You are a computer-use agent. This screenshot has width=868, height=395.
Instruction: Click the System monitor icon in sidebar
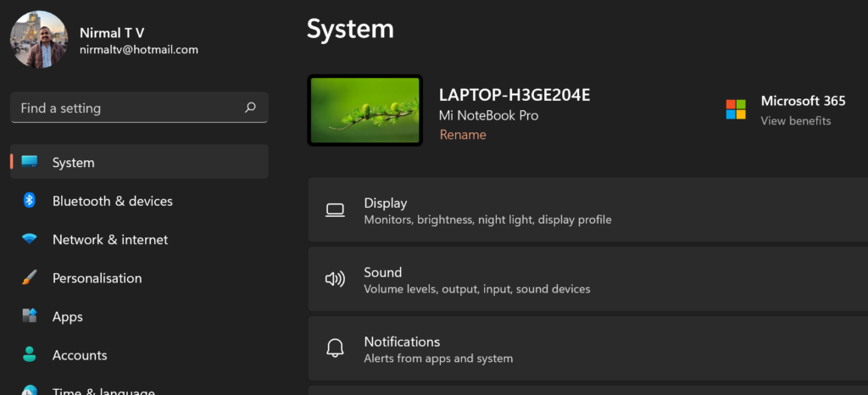30,162
